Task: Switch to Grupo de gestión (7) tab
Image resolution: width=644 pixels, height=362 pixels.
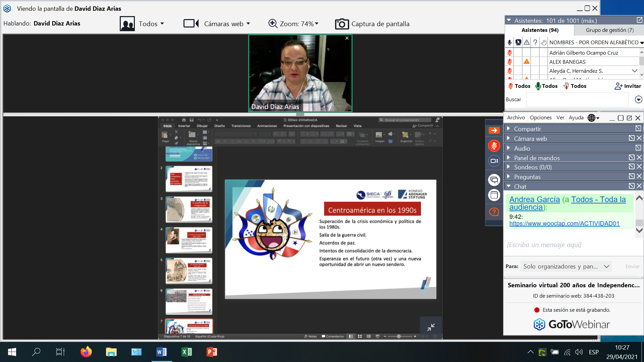Action: (609, 30)
